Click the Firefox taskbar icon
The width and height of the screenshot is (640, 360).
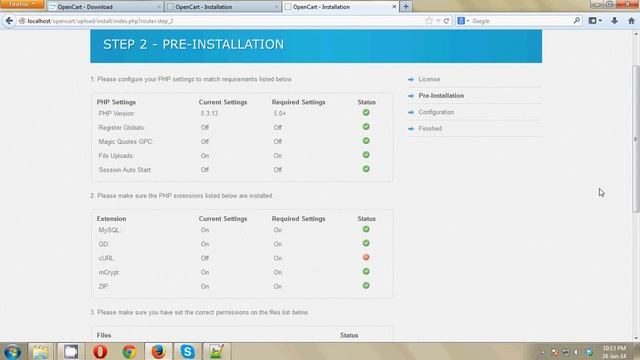pyautogui.click(x=158, y=351)
